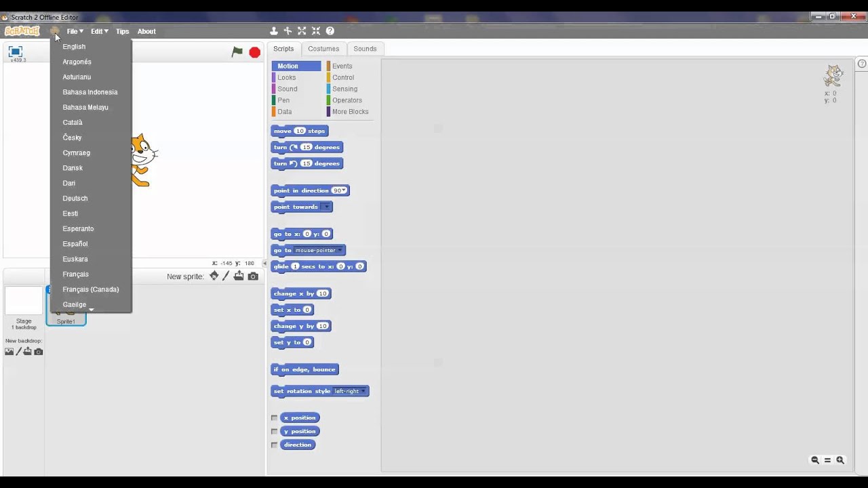Choose backdrop from library icon
868x488 pixels.
point(9,351)
